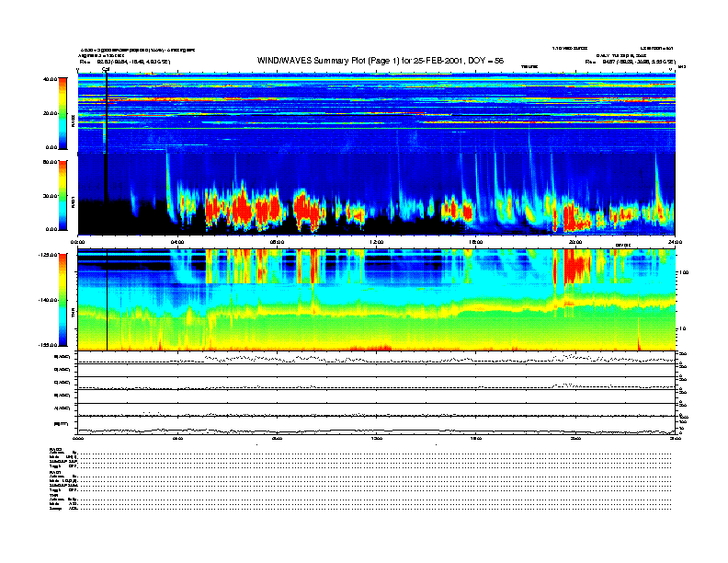Click the 12:00 tick label below RAD1 panel
Image resolution: width=728 pixels, height=563 pixels.
tap(377, 242)
